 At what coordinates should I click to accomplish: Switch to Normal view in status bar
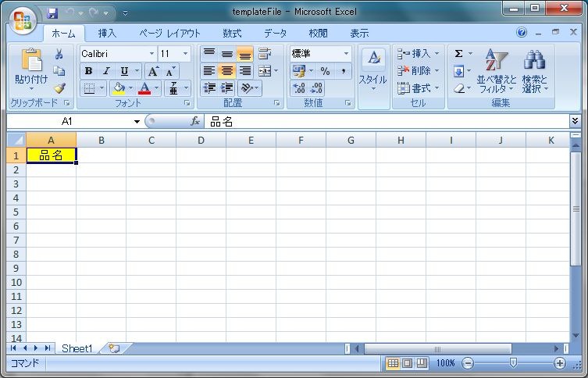[x=393, y=363]
